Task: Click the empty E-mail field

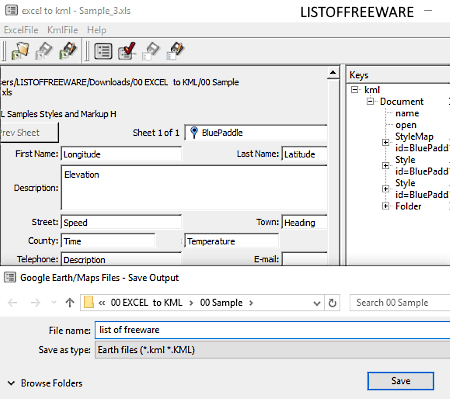Action: [x=304, y=259]
